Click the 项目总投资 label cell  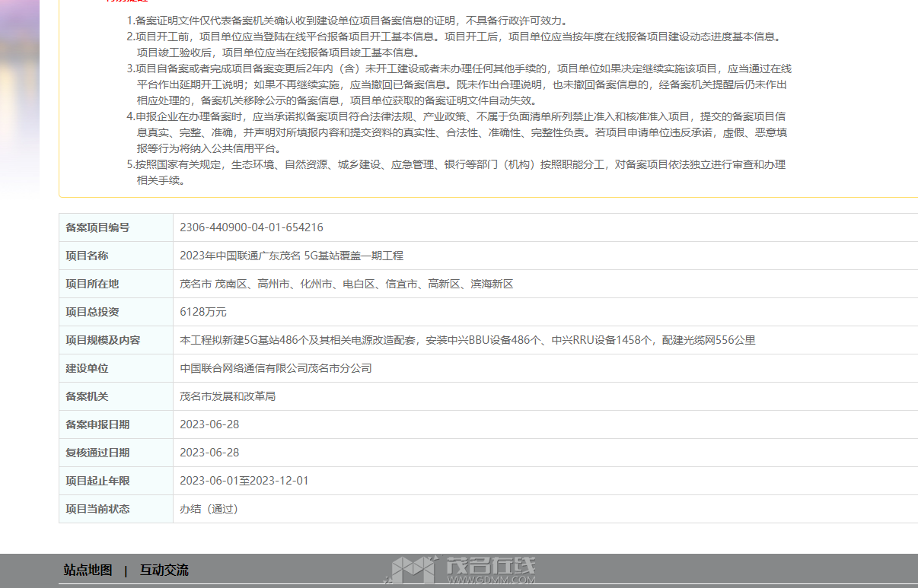click(116, 312)
